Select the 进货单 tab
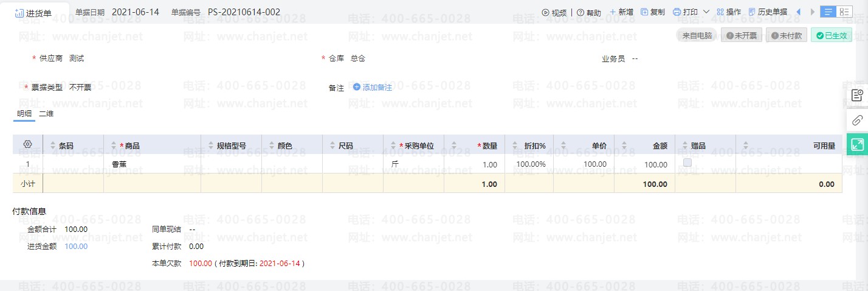Screen dimensions: 868x291 [x=34, y=13]
